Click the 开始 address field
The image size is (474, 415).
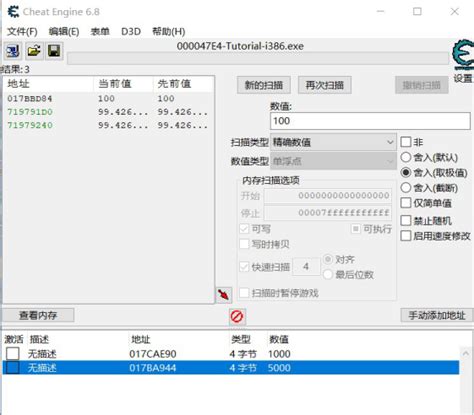[x=328, y=196]
